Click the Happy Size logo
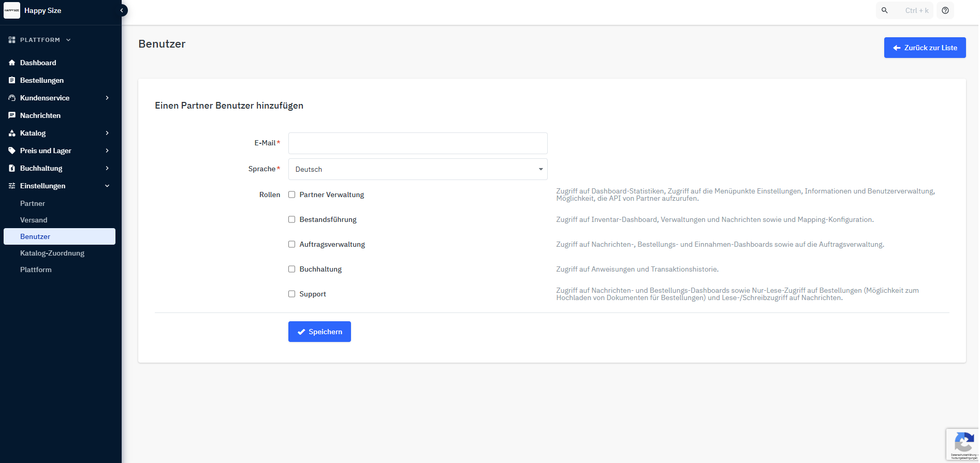Screen dimensions: 980x463 coord(12,10)
